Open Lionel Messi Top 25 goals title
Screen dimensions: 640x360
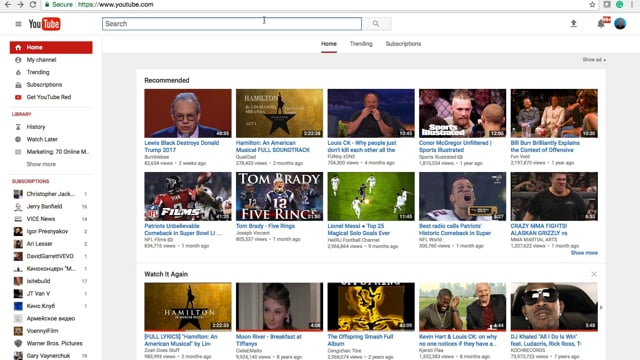pos(359,229)
